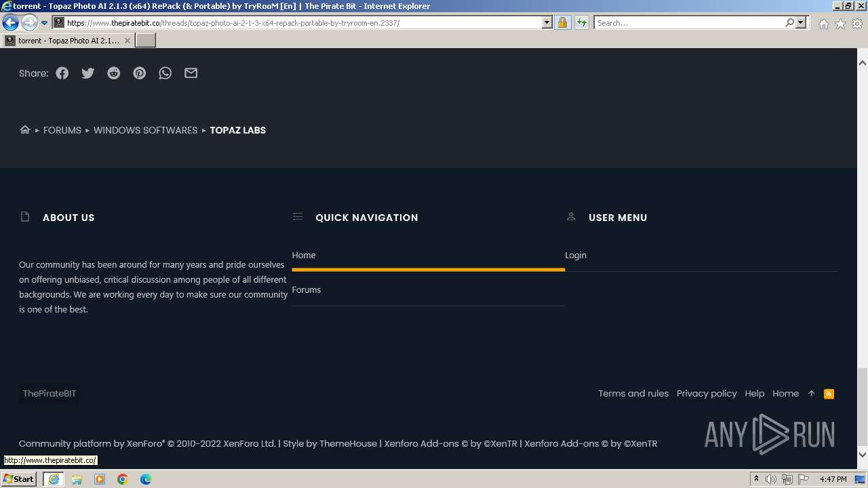Click the footer Home link
868x488 pixels.
[x=786, y=394]
